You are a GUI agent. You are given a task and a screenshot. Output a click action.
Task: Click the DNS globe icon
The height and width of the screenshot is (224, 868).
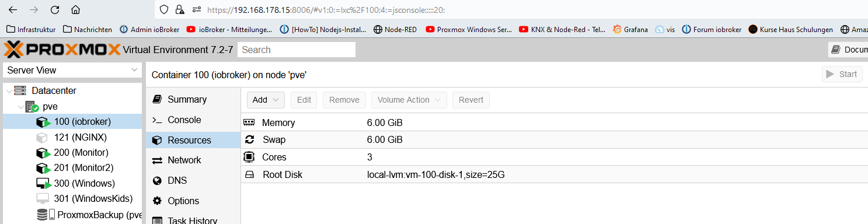pyautogui.click(x=156, y=181)
